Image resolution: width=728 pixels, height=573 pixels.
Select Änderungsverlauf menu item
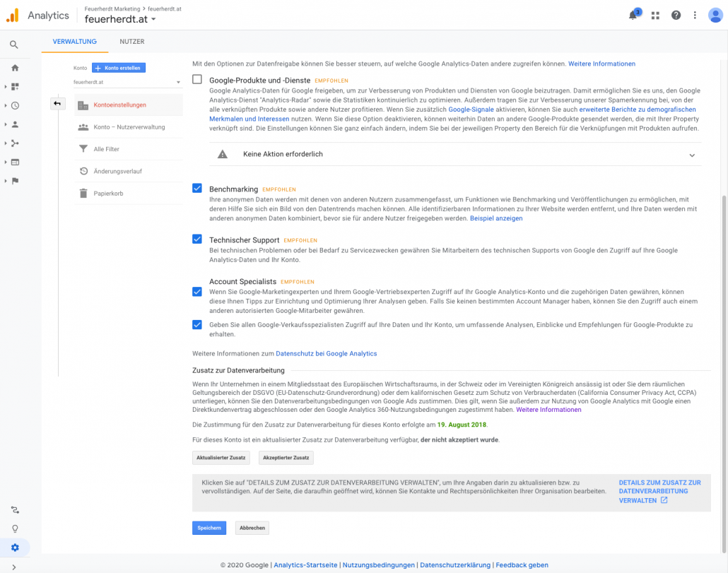(129, 171)
